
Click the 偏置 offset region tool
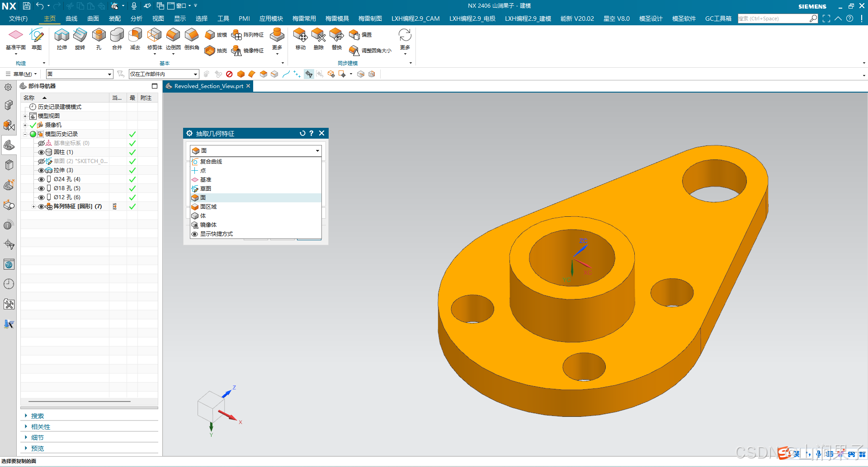click(360, 35)
